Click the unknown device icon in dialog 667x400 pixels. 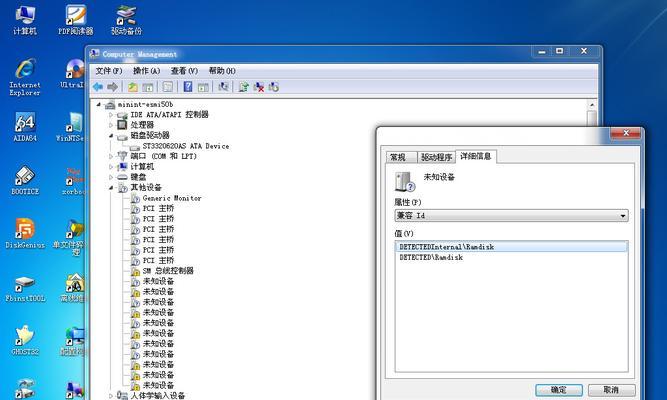click(405, 182)
